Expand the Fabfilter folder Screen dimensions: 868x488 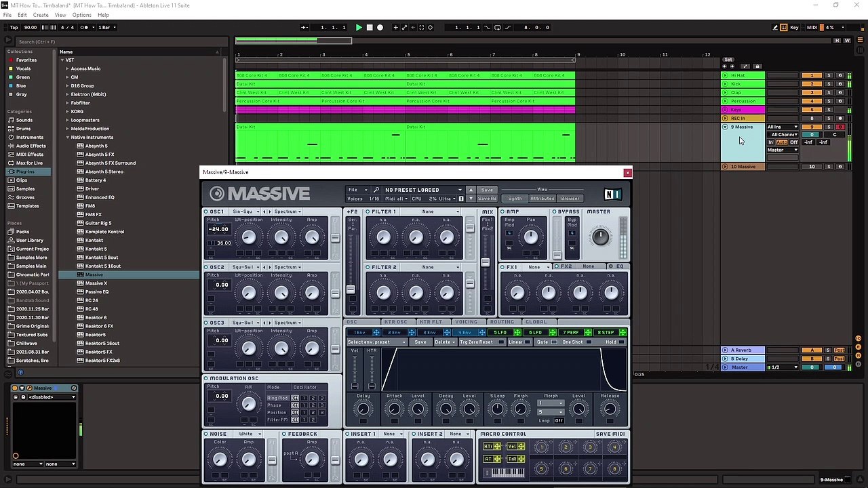67,103
